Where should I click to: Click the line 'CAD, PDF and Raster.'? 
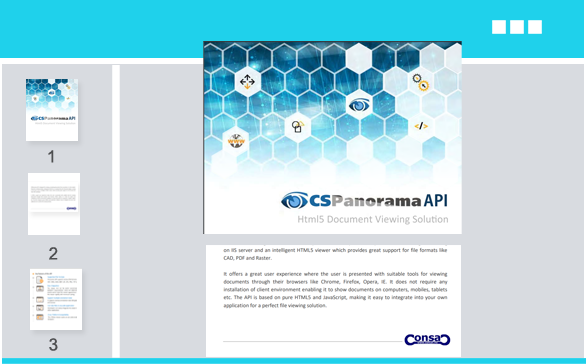click(248, 258)
